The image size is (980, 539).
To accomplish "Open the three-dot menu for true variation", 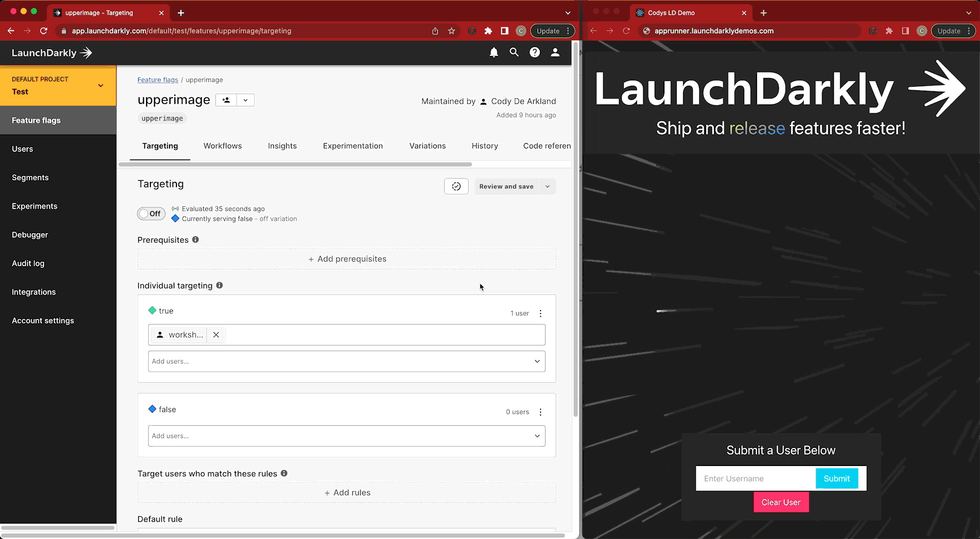I will pyautogui.click(x=540, y=314).
